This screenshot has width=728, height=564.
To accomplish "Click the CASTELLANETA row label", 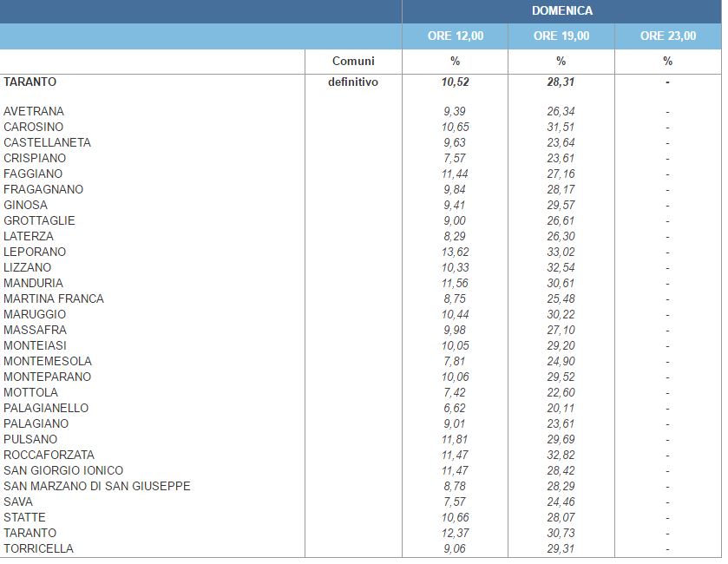I will [47, 143].
